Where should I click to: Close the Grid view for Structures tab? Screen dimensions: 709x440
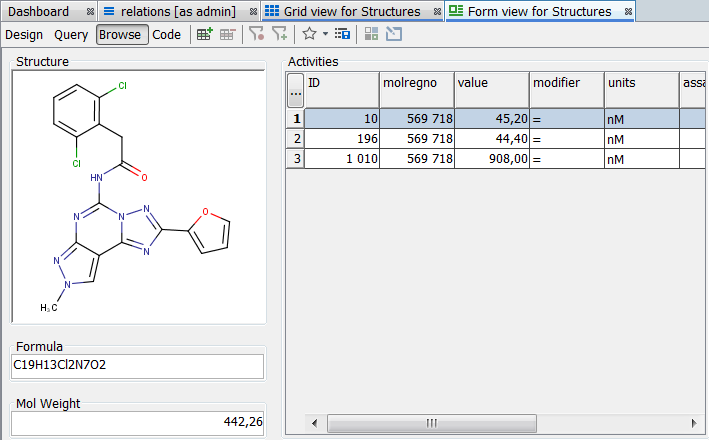point(437,12)
